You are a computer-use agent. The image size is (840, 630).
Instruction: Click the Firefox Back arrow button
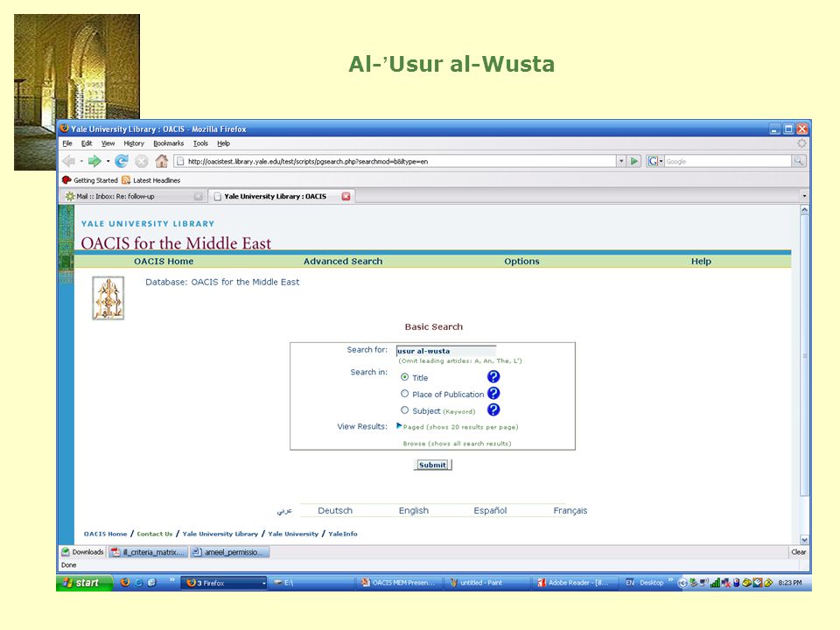68,161
